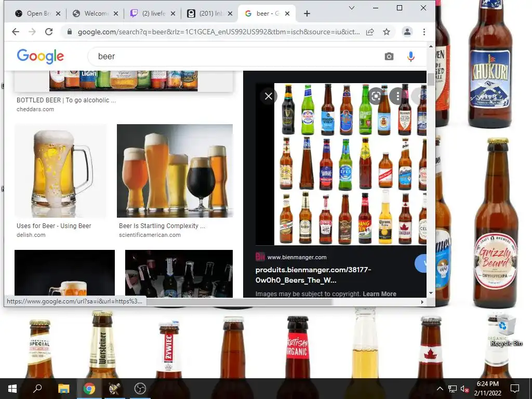Image resolution: width=532 pixels, height=399 pixels.
Task: Open File Explorer from the taskbar
Action: click(63, 389)
